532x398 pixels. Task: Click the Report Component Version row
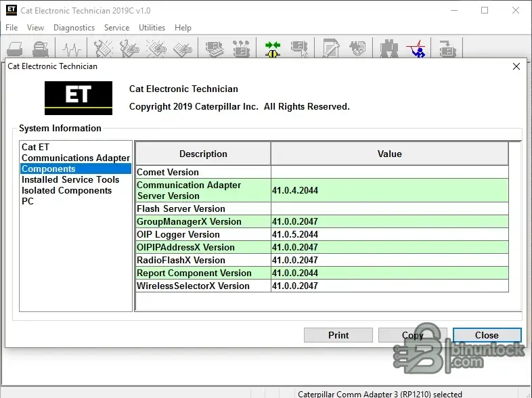[x=322, y=273]
